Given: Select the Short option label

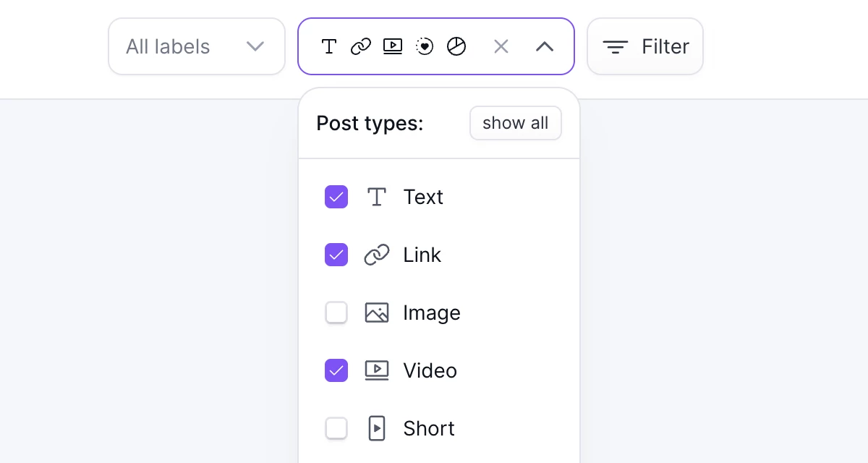Looking at the screenshot, I should (429, 428).
